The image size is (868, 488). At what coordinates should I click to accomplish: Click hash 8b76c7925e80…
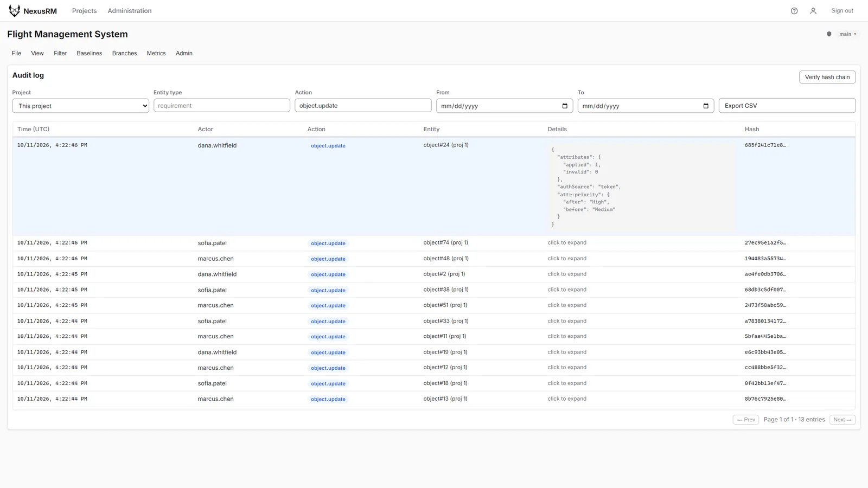(765, 399)
